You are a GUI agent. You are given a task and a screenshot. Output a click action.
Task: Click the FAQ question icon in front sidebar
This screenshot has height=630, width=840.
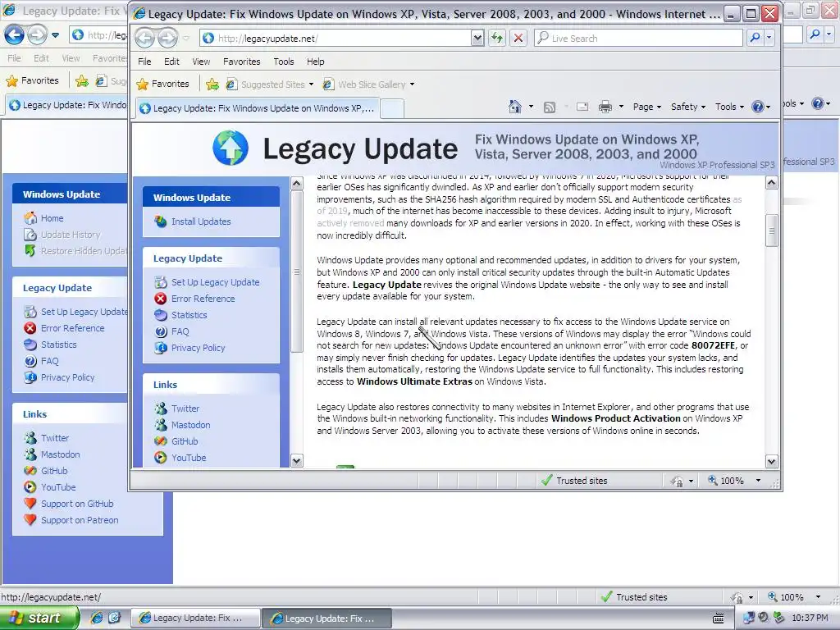(160, 331)
